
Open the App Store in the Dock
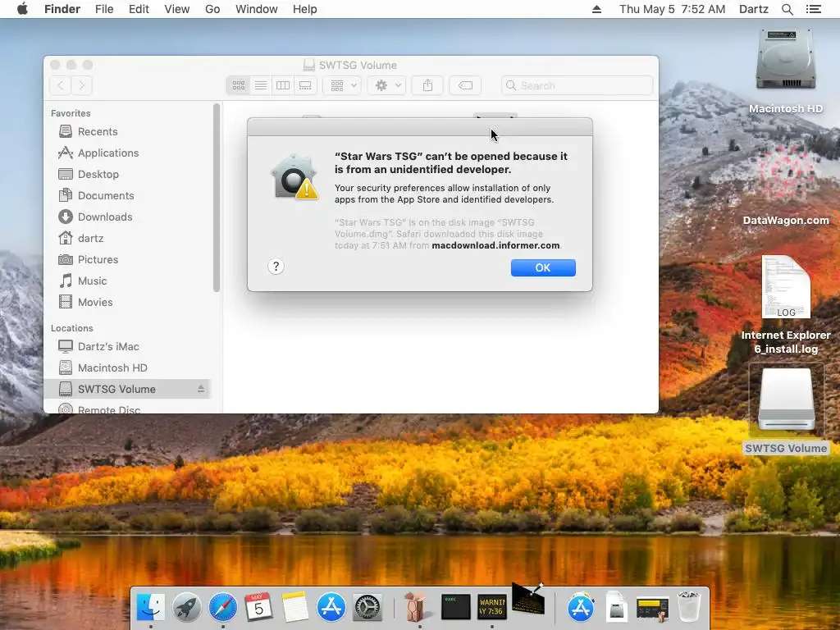pyautogui.click(x=331, y=608)
